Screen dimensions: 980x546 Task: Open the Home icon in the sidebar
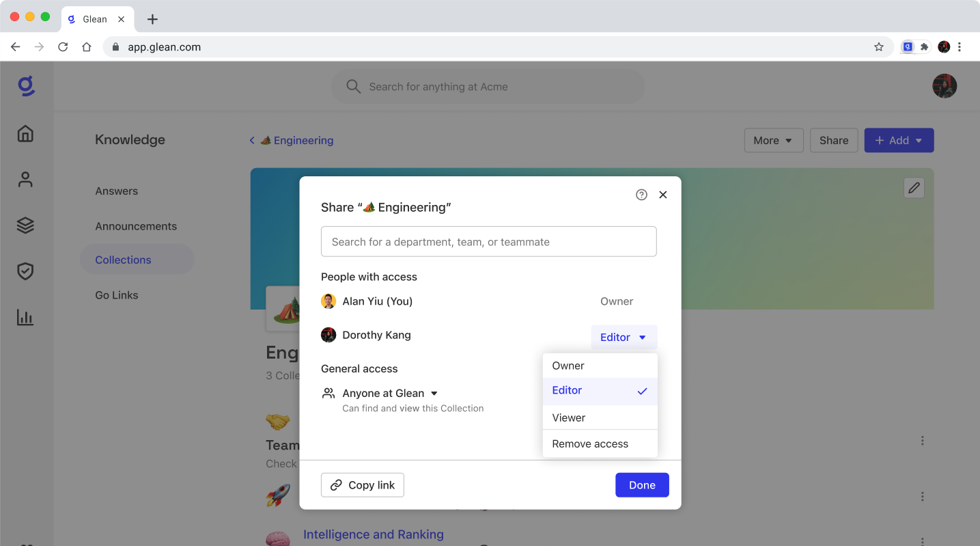[x=25, y=134]
